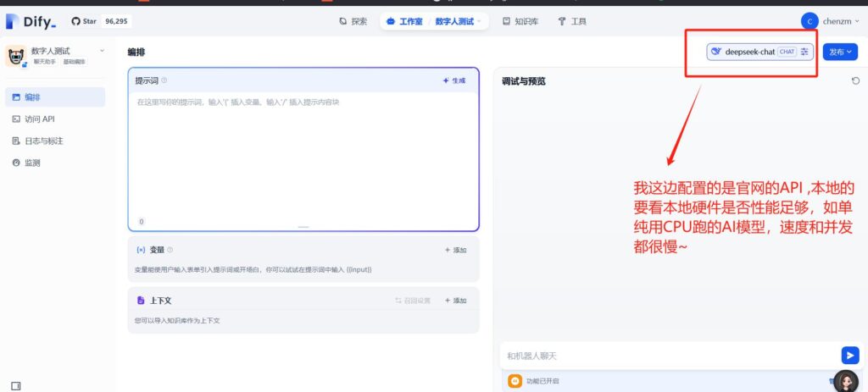Reset the debug conversation with refresh icon
Image resolution: width=868 pixels, height=392 pixels.
point(855,80)
